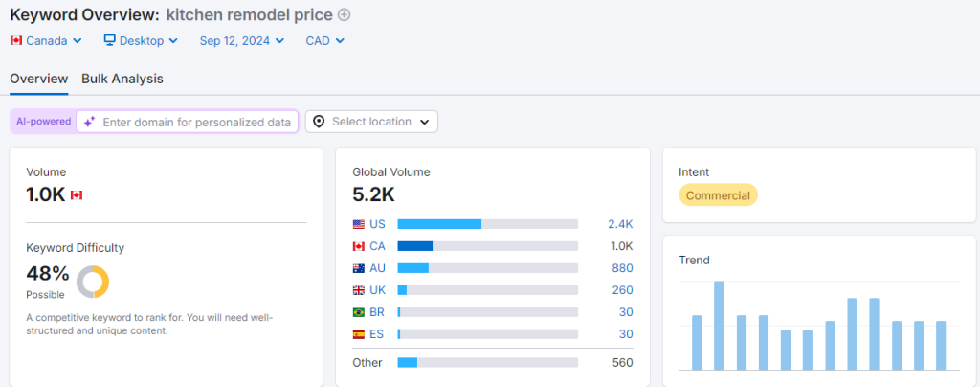Click the US volume progress bar
The height and width of the screenshot is (387, 980).
487,224
